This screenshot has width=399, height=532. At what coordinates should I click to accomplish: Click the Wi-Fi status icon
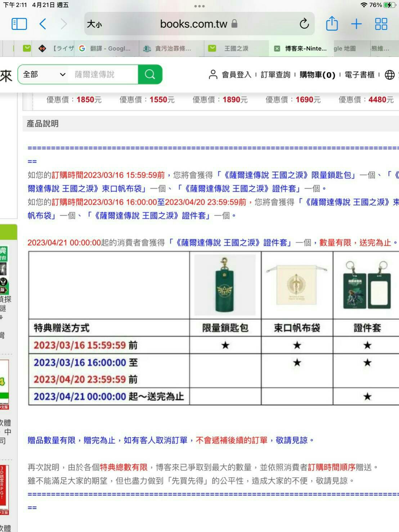[x=364, y=5]
